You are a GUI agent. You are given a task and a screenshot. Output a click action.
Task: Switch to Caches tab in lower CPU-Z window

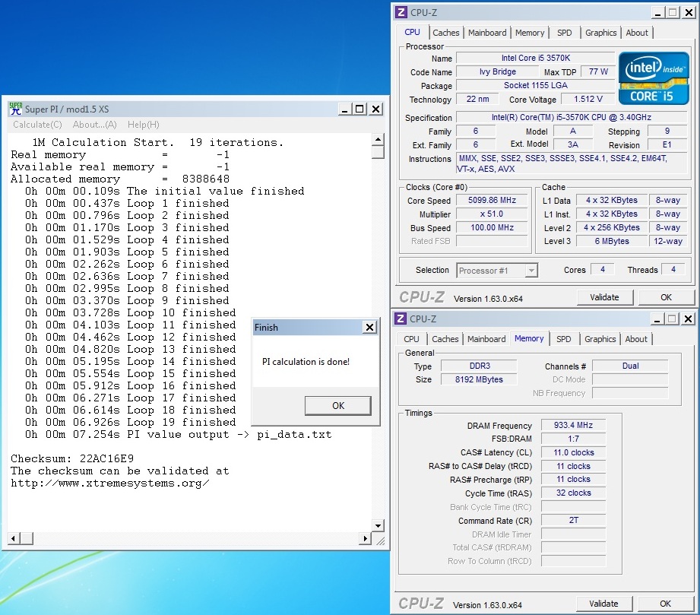tap(445, 339)
